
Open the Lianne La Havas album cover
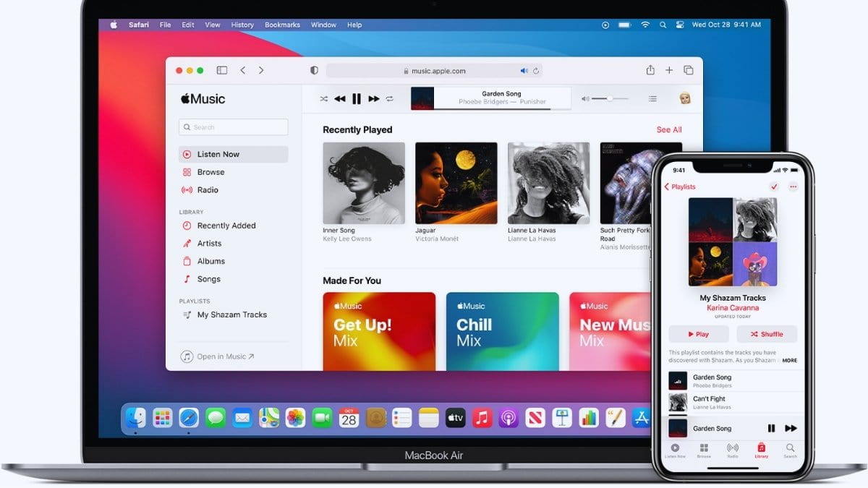(x=549, y=183)
